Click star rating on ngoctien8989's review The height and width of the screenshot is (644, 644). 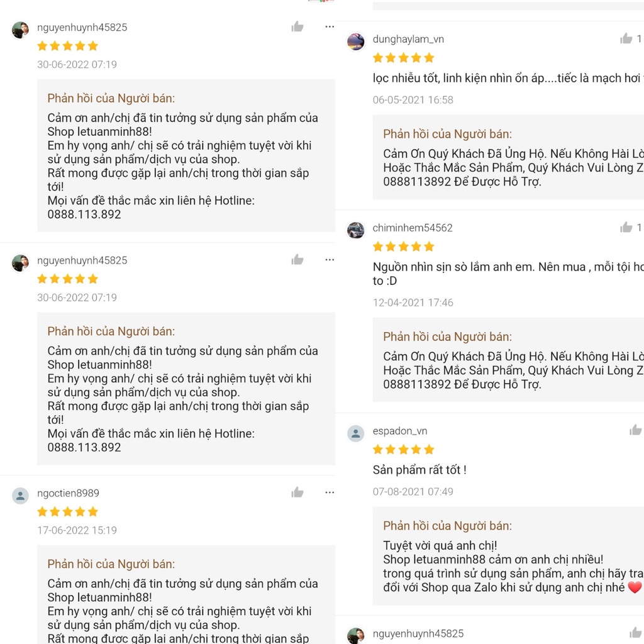point(68,511)
